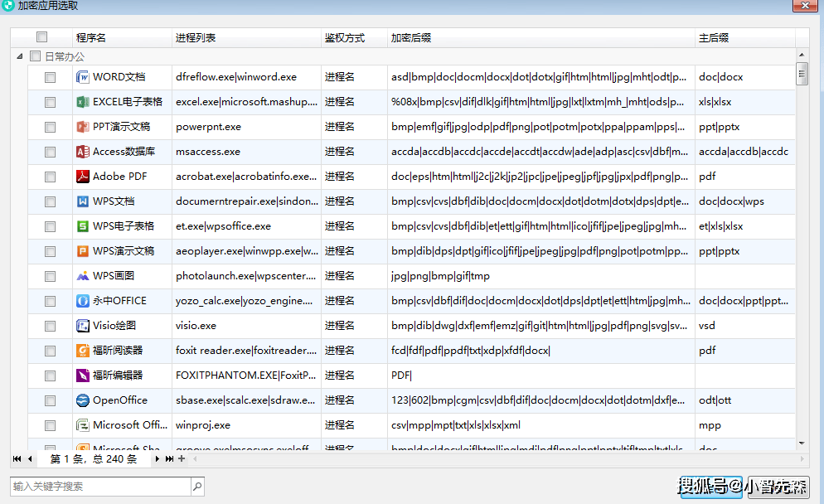Select the et.exe|wpsoffice.exe cell
Image resolution: width=824 pixels, height=504 pixels.
click(246, 226)
